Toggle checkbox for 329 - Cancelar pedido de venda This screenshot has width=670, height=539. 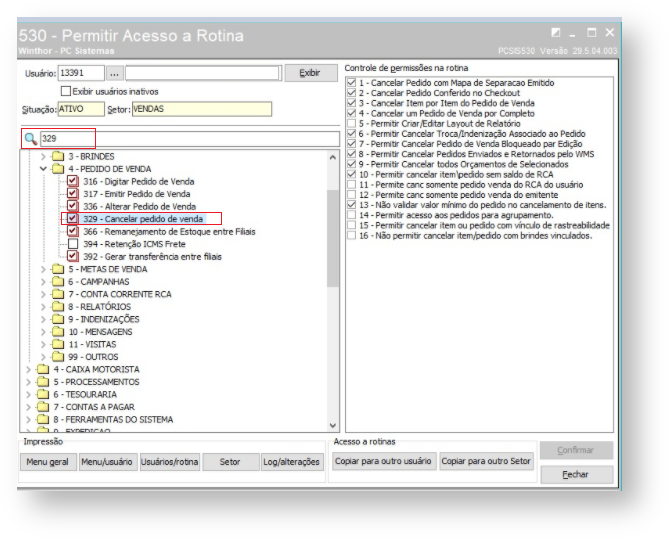[x=73, y=219]
